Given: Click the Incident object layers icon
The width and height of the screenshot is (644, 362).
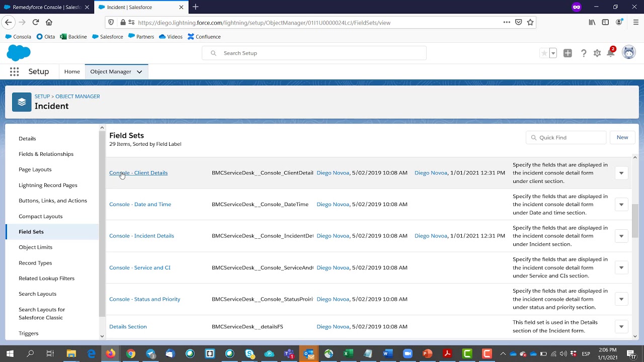Looking at the screenshot, I should [22, 102].
